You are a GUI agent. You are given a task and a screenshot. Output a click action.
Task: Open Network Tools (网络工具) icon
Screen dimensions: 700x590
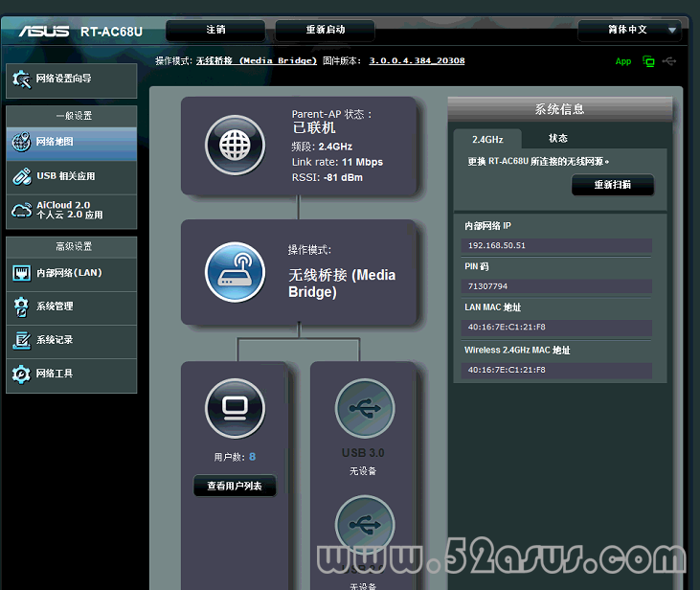point(21,374)
